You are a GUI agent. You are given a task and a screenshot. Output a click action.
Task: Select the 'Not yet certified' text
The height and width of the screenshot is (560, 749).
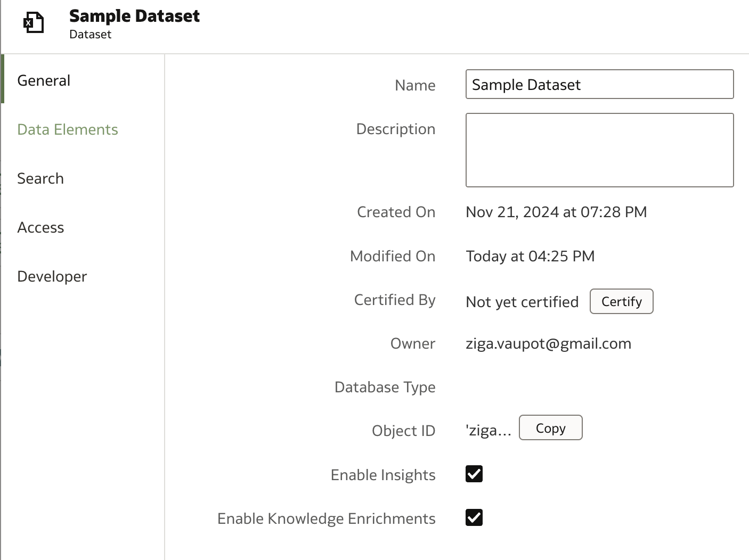(x=522, y=302)
